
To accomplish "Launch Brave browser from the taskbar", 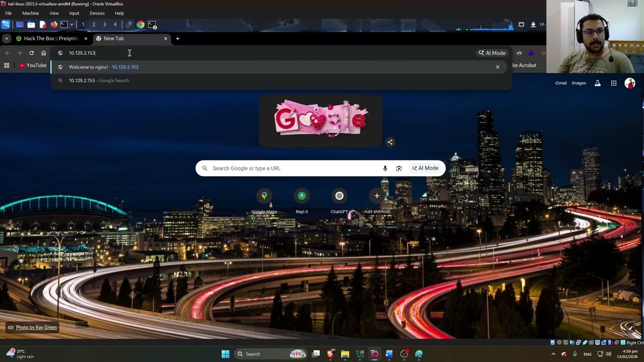I will (331, 354).
